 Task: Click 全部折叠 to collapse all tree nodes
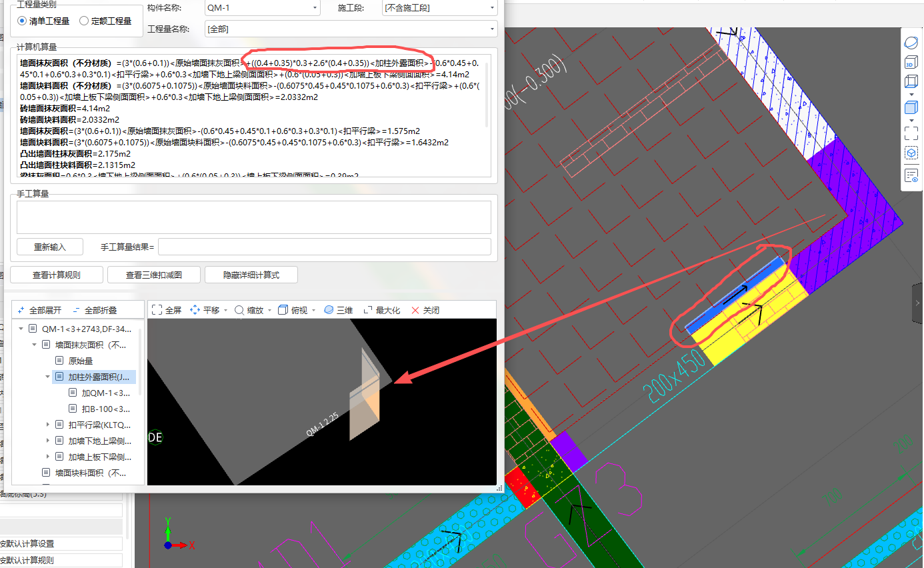pyautogui.click(x=94, y=310)
